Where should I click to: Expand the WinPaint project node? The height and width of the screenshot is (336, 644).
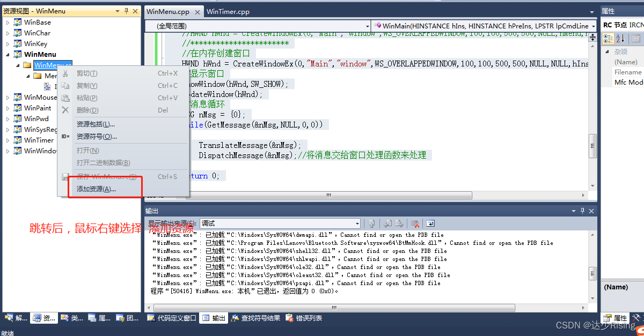8,108
